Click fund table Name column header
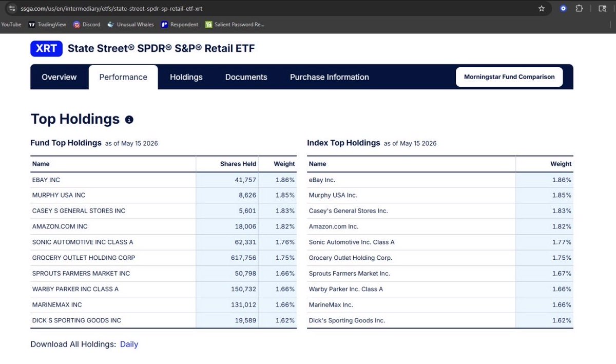This screenshot has height=364, width=616. (41, 164)
